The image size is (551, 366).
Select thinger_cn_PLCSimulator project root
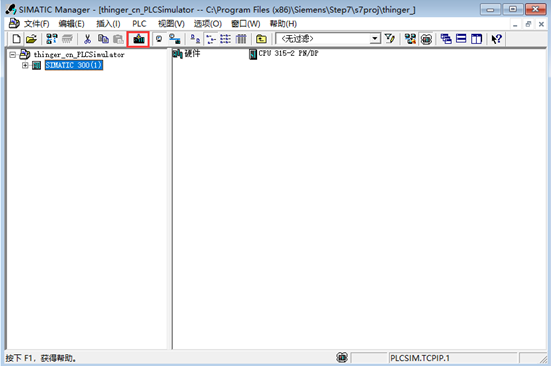pos(79,55)
